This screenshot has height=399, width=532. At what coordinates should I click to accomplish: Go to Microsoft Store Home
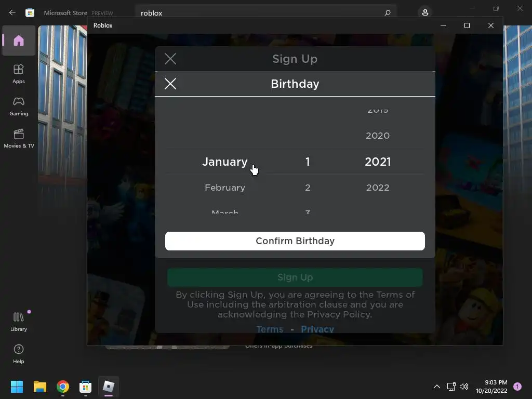click(x=19, y=41)
